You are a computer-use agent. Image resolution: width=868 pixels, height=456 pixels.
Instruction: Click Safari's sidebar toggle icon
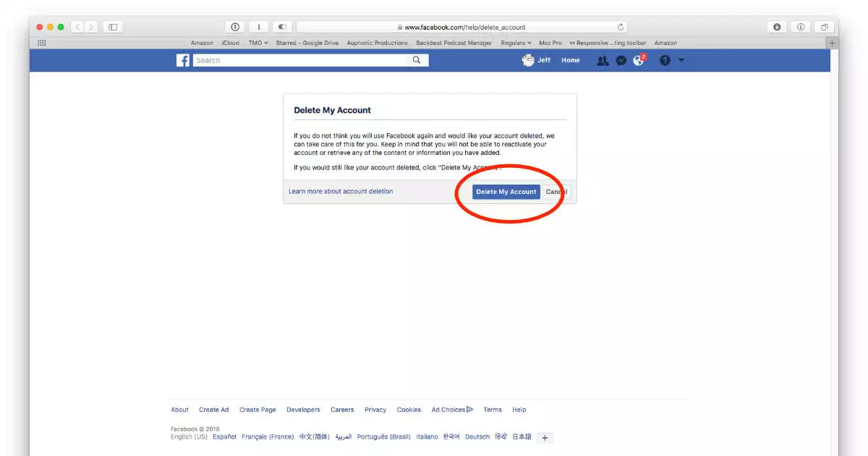(113, 27)
